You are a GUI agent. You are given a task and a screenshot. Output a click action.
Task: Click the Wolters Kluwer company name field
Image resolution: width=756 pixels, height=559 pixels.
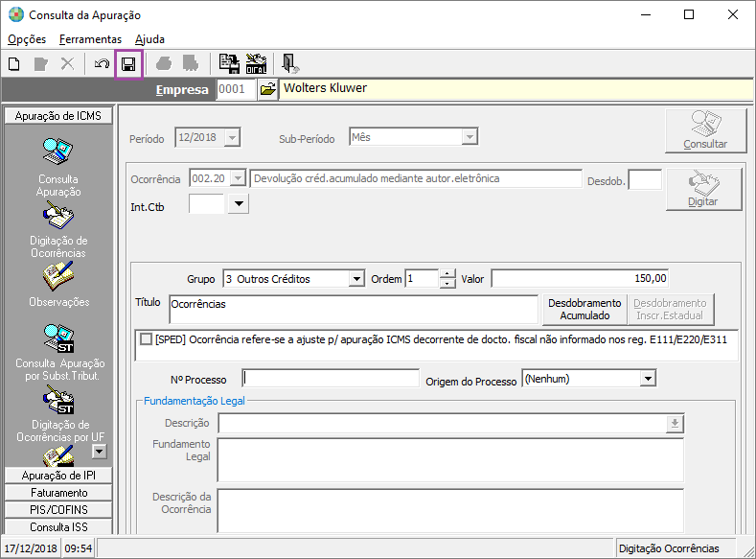point(515,89)
